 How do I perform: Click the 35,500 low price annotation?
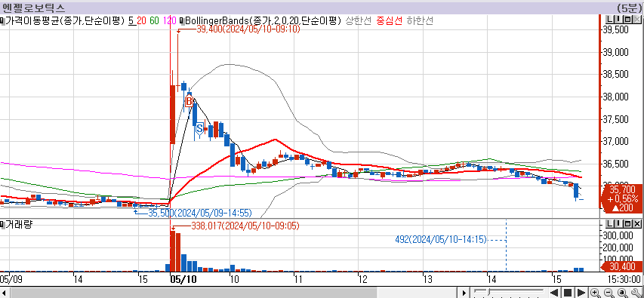[199, 213]
